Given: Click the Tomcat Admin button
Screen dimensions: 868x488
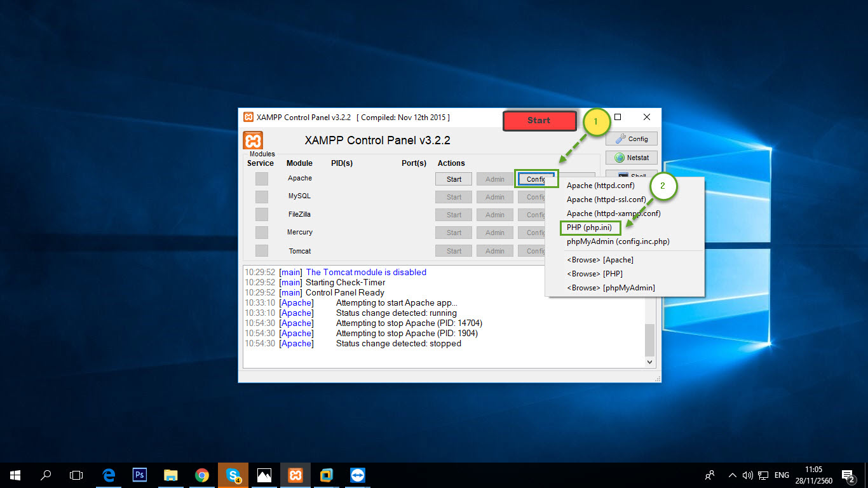Looking at the screenshot, I should 495,251.
